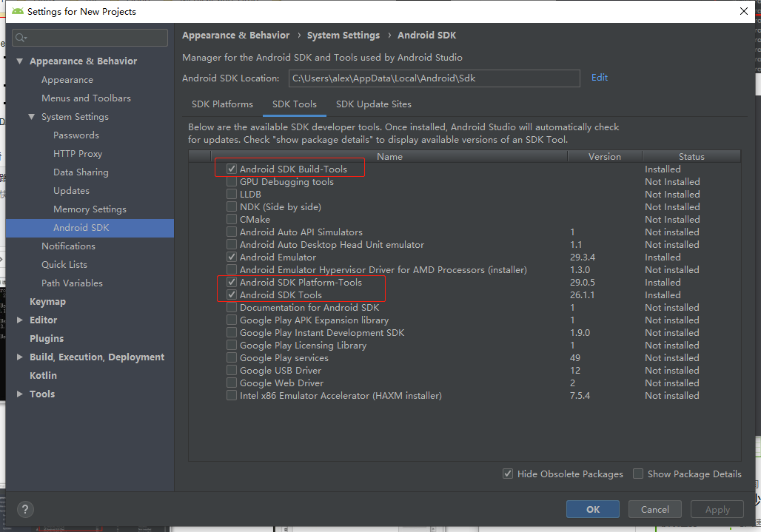Click the Version column header
The width and height of the screenshot is (761, 532).
[605, 157]
